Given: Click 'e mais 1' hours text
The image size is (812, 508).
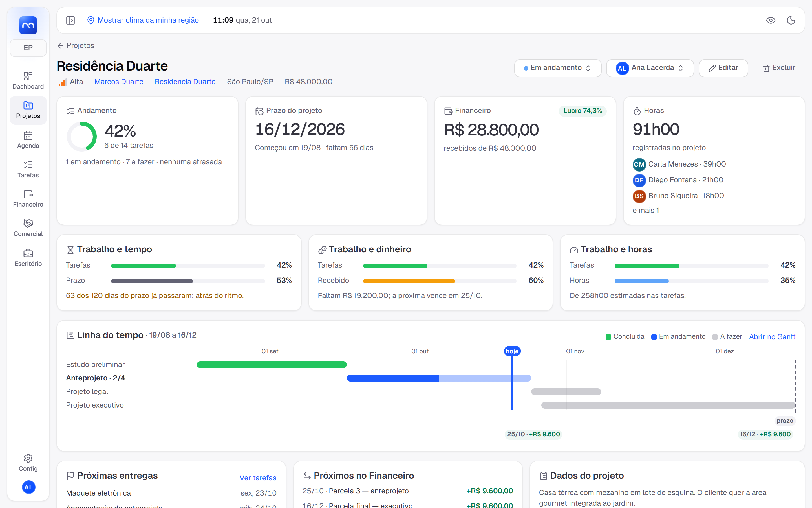Looking at the screenshot, I should [x=646, y=210].
